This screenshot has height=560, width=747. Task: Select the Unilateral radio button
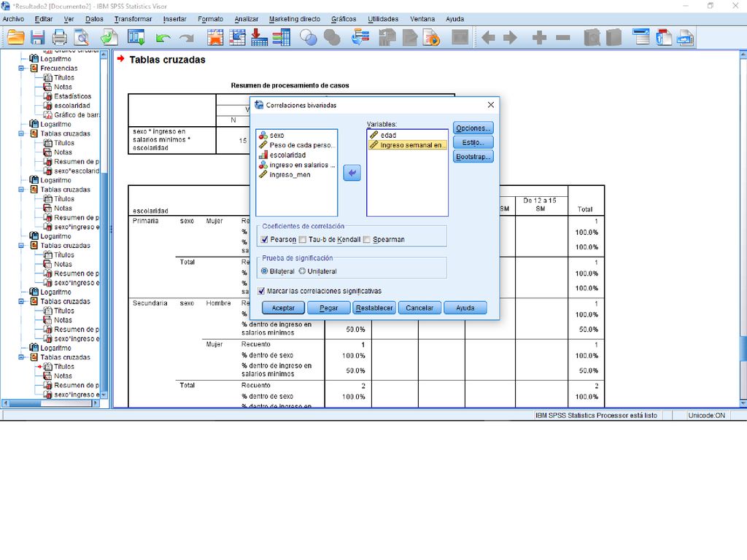pos(302,271)
